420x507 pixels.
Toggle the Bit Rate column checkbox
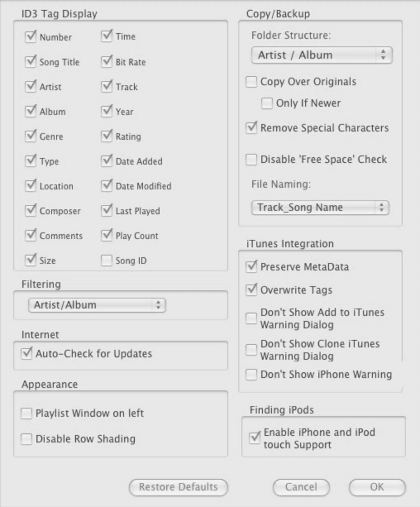[x=107, y=62]
